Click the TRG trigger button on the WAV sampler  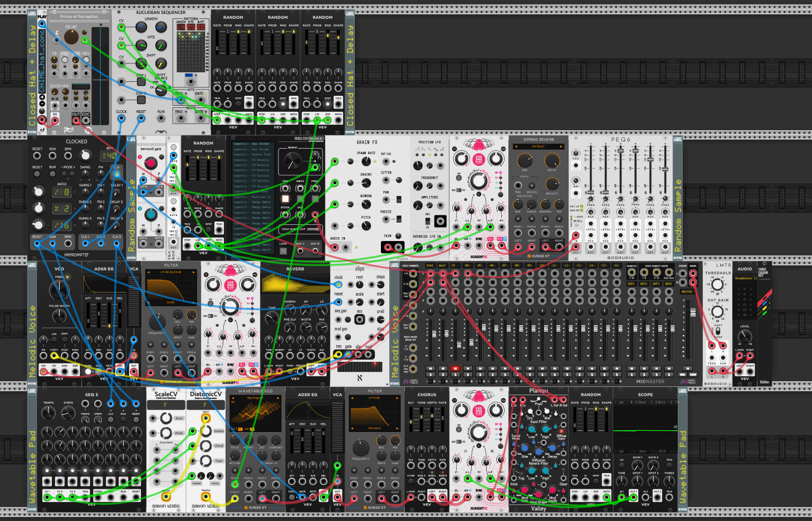[285, 199]
